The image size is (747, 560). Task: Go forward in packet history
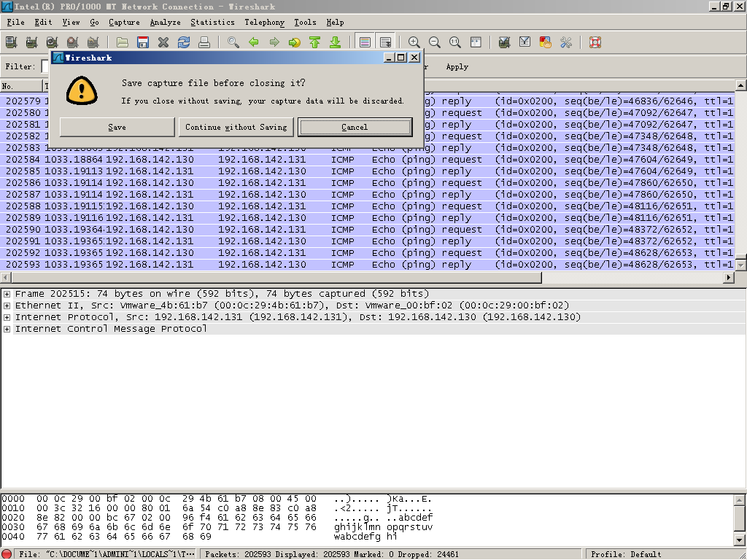pos(274,42)
